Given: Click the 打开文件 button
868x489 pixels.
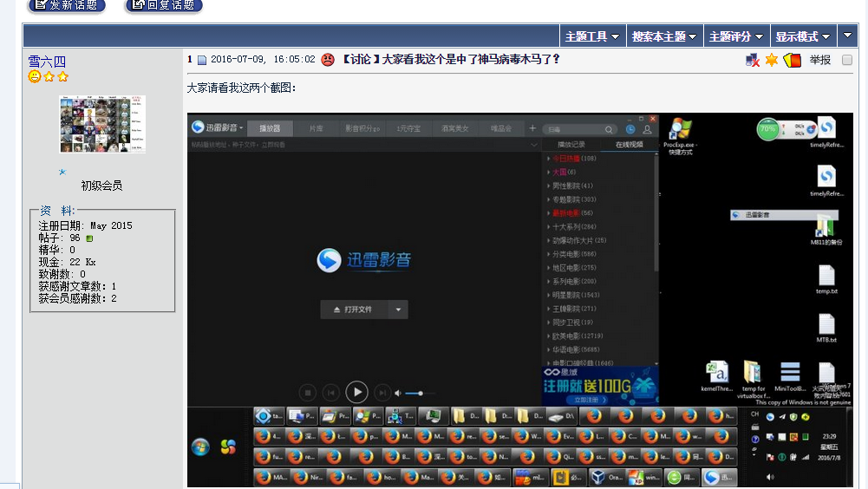Looking at the screenshot, I should (355, 310).
